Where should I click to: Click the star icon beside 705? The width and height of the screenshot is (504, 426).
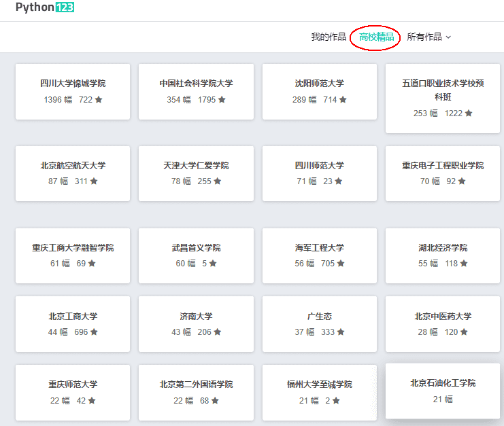(341, 264)
